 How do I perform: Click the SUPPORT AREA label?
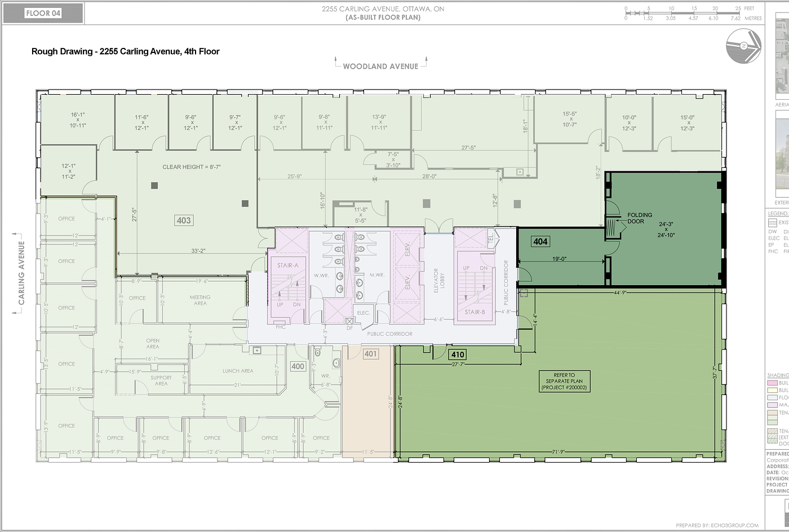[161, 381]
